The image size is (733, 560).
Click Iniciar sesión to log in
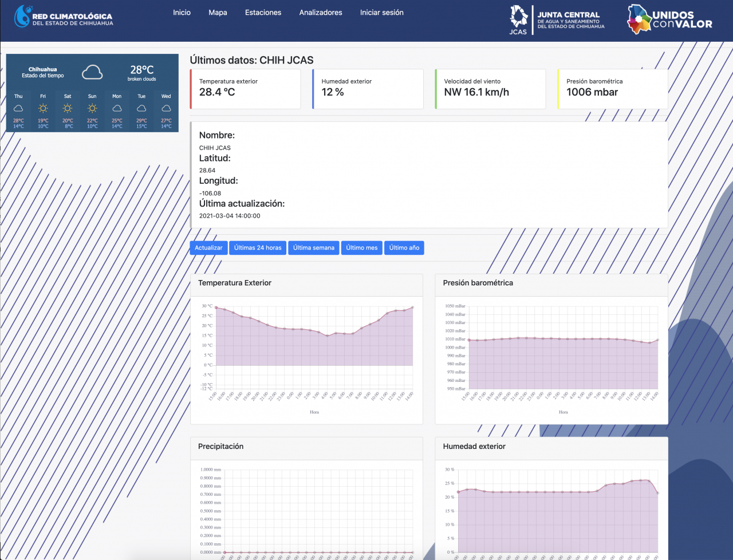click(x=381, y=13)
